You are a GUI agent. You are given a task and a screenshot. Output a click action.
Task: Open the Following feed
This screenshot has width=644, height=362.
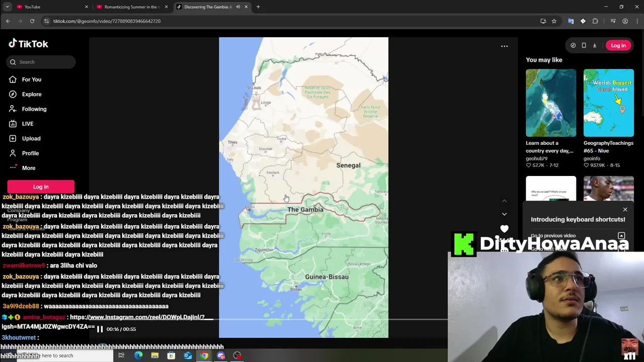coord(34,109)
